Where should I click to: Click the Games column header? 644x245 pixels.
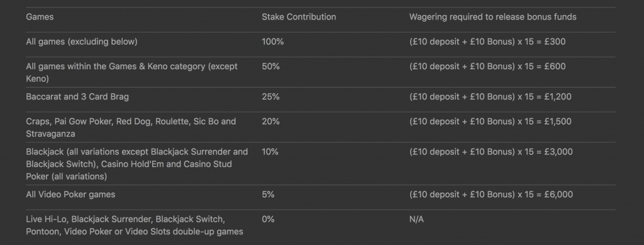(40, 17)
